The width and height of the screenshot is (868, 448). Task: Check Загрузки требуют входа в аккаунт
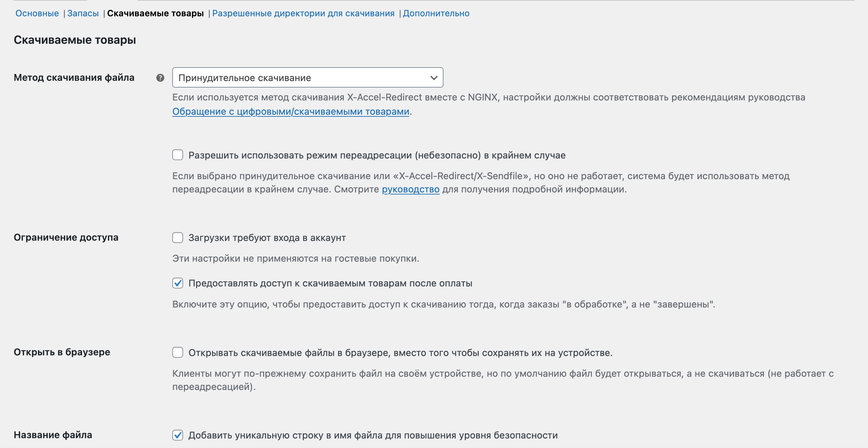tap(178, 238)
